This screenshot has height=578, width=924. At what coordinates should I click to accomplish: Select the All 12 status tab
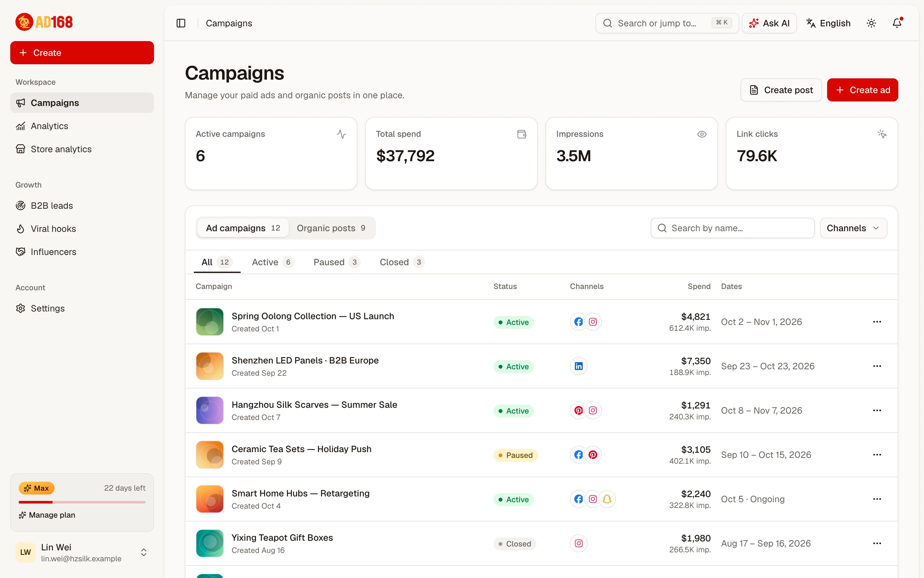coord(217,262)
